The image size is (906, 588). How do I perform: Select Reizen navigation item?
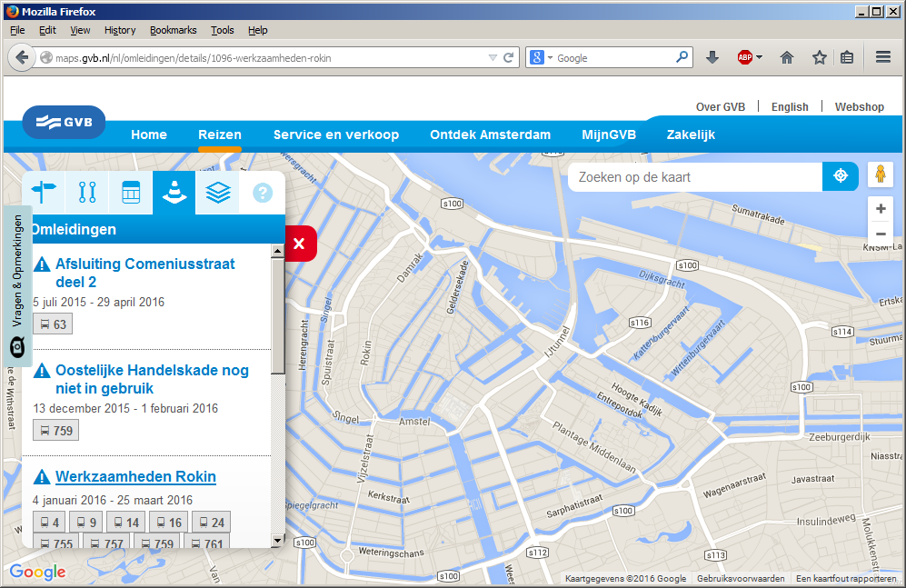220,135
